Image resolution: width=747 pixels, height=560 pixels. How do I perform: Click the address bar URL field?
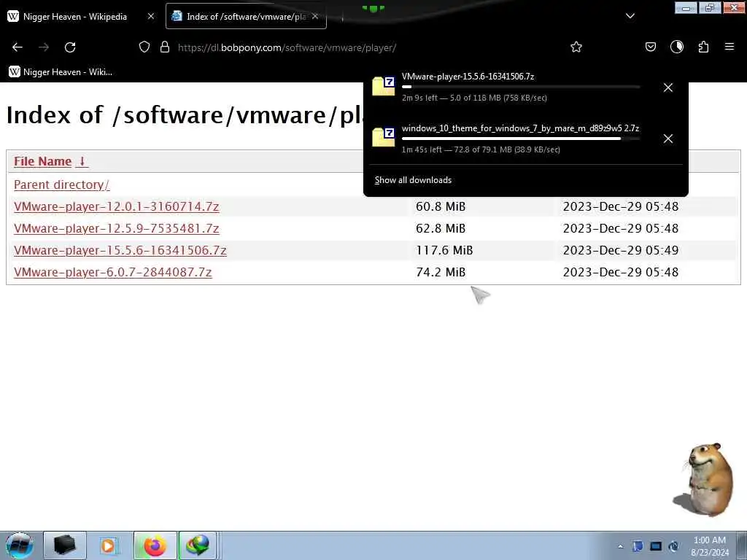tap(287, 47)
